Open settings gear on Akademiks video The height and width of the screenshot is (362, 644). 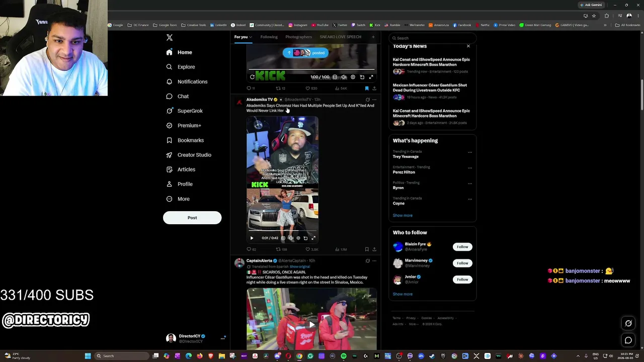298,238
